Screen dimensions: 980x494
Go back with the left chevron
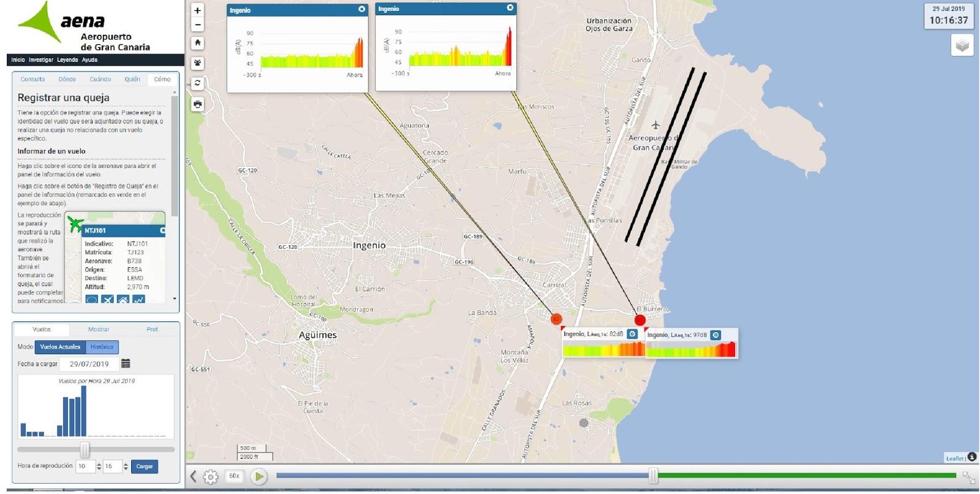coord(193,476)
